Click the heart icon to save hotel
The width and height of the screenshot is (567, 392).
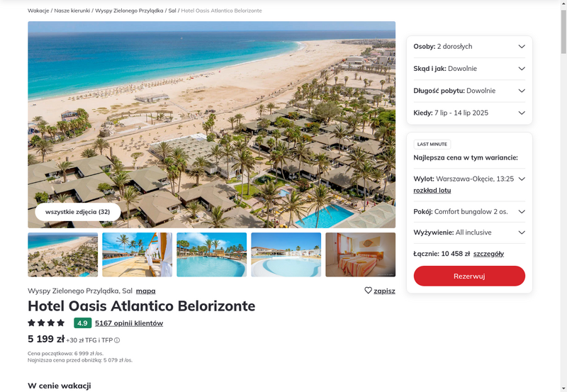(x=368, y=291)
